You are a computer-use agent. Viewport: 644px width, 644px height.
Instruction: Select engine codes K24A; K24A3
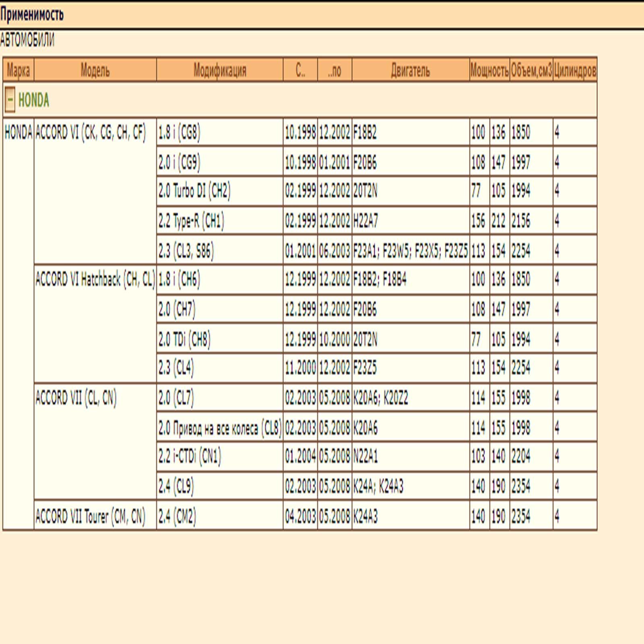[x=378, y=486]
